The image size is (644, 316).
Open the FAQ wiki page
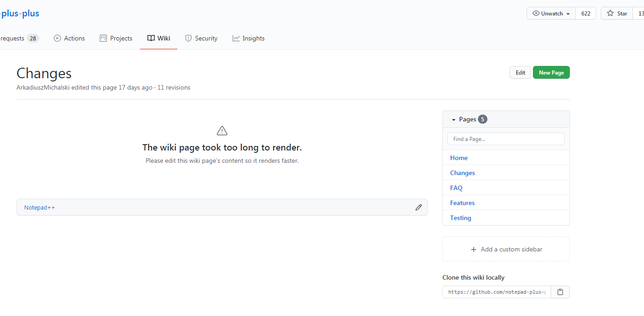pos(456,187)
